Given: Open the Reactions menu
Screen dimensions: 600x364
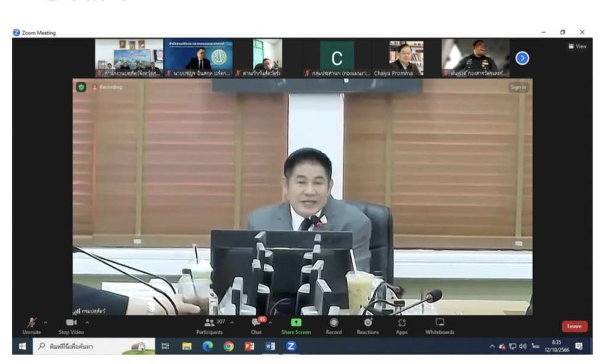Looking at the screenshot, I should tap(367, 326).
